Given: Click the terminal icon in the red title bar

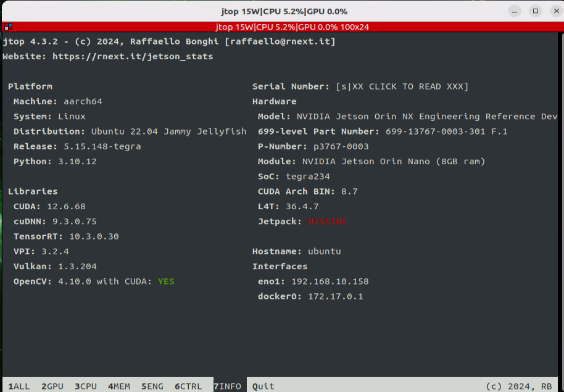Looking at the screenshot, I should 7,27.
